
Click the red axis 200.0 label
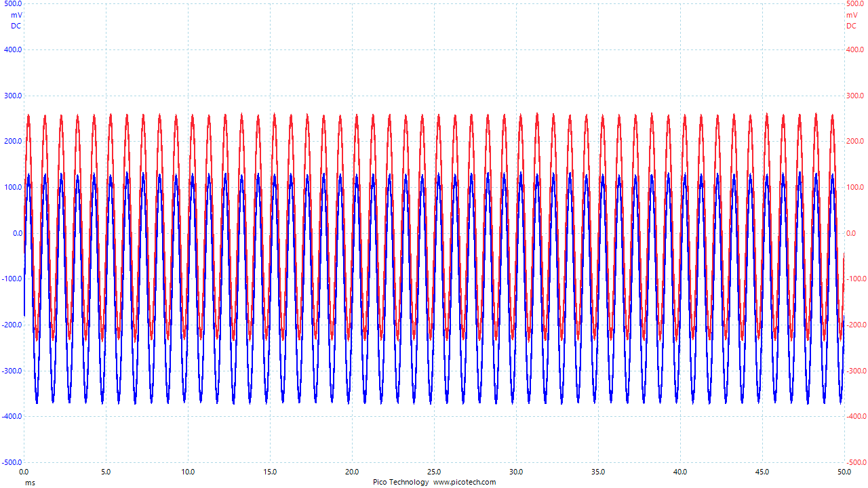(855, 141)
